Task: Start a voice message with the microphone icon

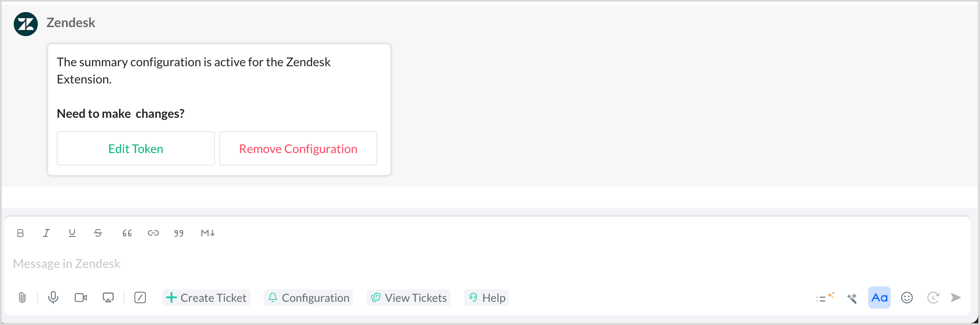Action: coord(53,297)
